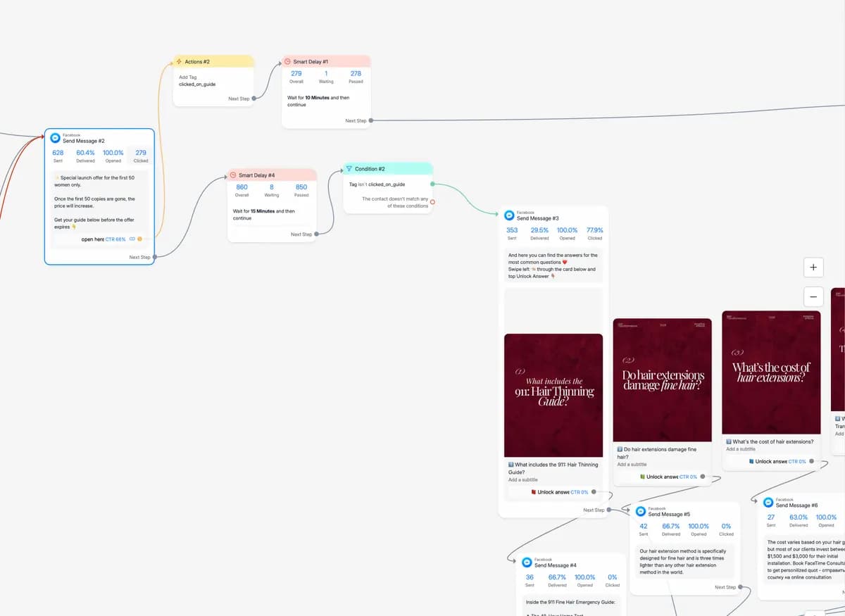Click CTR 66% link on open here button
The height and width of the screenshot is (616, 845).
(x=115, y=239)
